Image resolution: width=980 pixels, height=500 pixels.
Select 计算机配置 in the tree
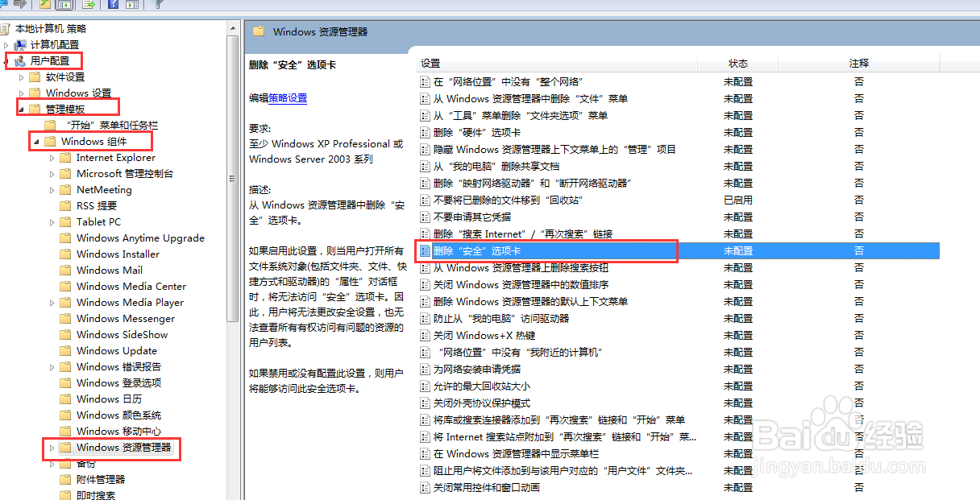(x=56, y=44)
